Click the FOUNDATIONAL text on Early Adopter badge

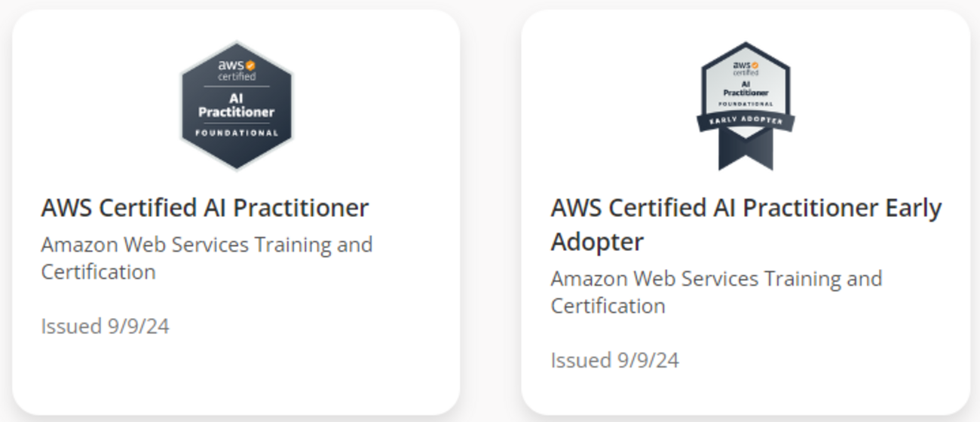pyautogui.click(x=745, y=104)
